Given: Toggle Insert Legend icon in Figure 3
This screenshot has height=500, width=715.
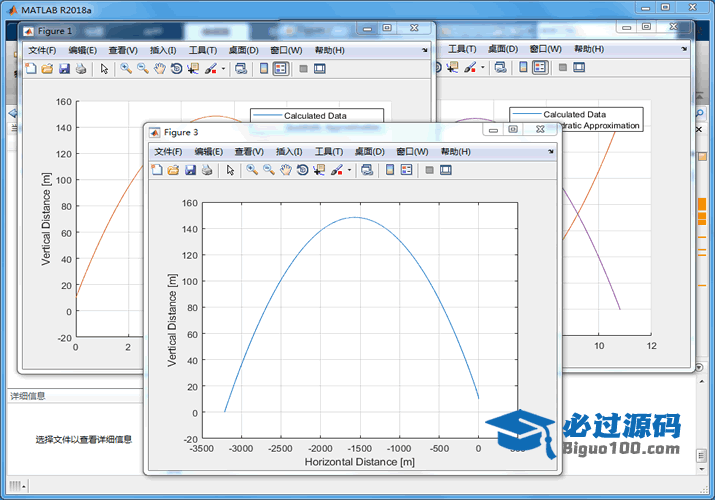Looking at the screenshot, I should click(x=406, y=170).
